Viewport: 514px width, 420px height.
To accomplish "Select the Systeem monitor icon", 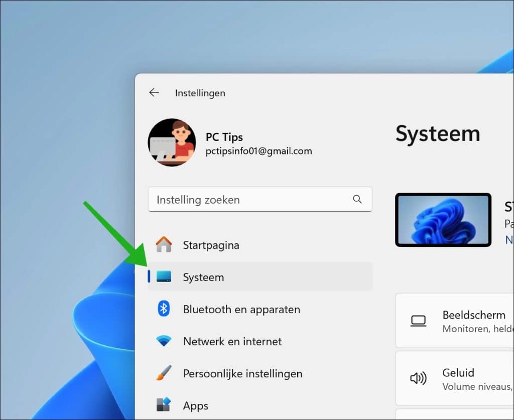I will pos(164,276).
